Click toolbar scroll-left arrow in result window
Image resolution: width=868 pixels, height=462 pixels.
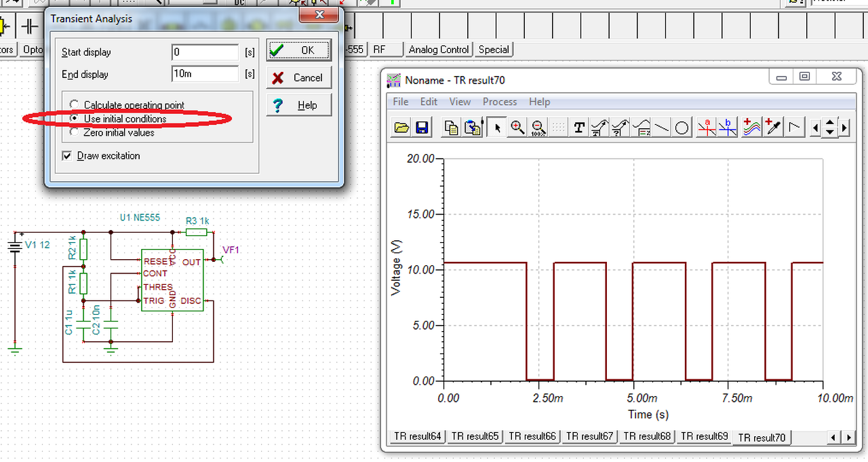(815, 128)
